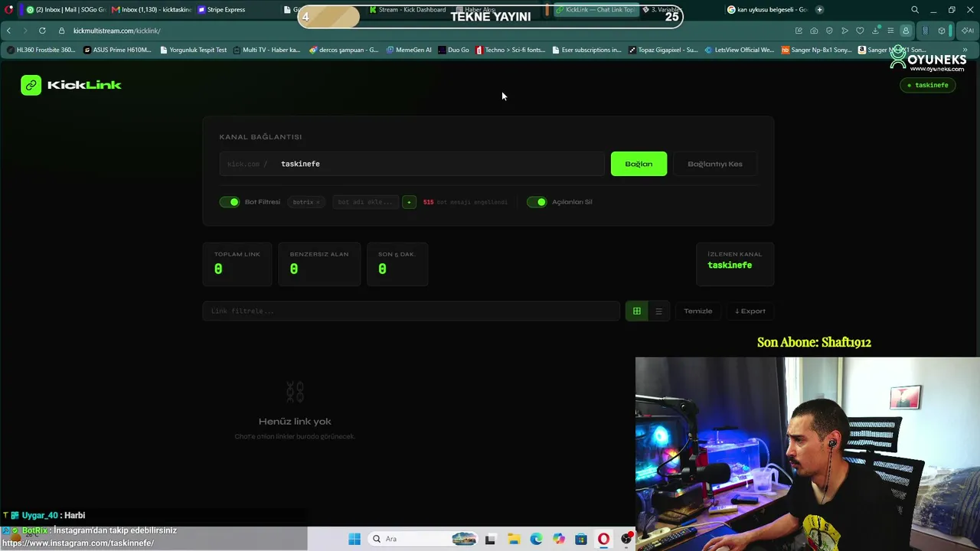The height and width of the screenshot is (551, 980).
Task: Toggle the Açılanları Sil switch
Action: [537, 202]
